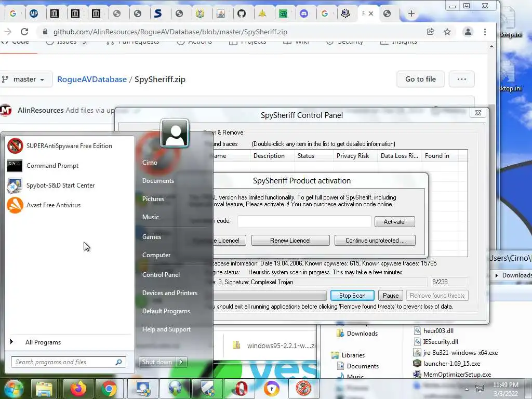
Task: Open Control Panel from Start menu
Action: click(161, 275)
